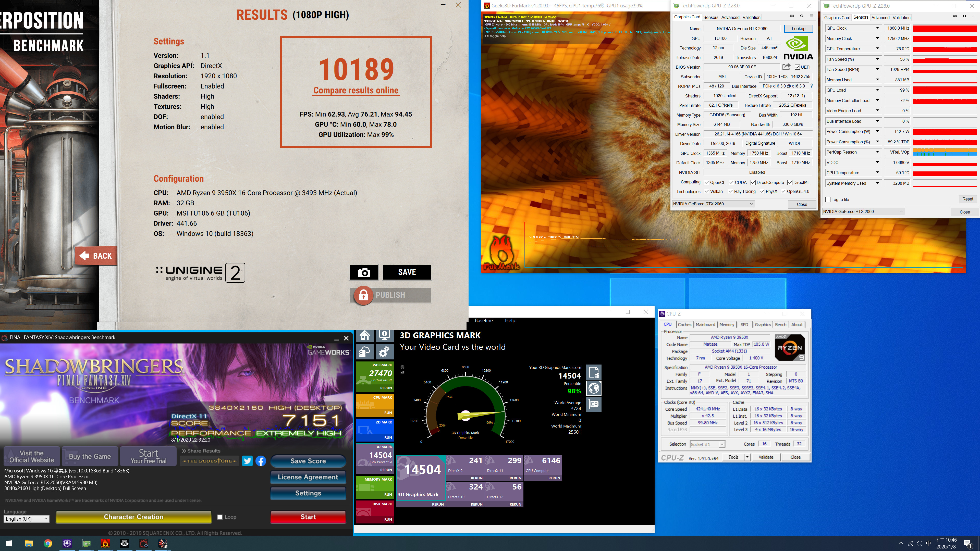Open GPU Temperature sensor dropdown arrow

(x=877, y=48)
